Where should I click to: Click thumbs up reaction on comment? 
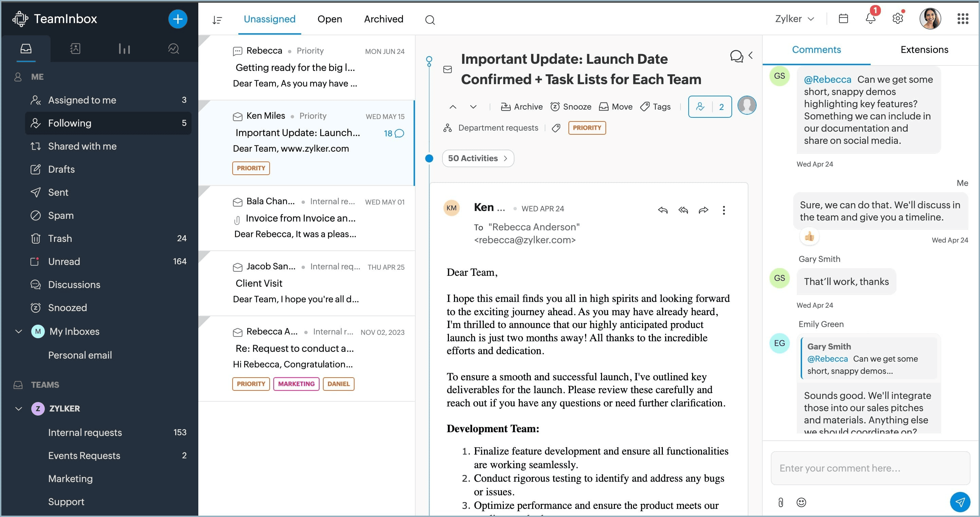(809, 236)
